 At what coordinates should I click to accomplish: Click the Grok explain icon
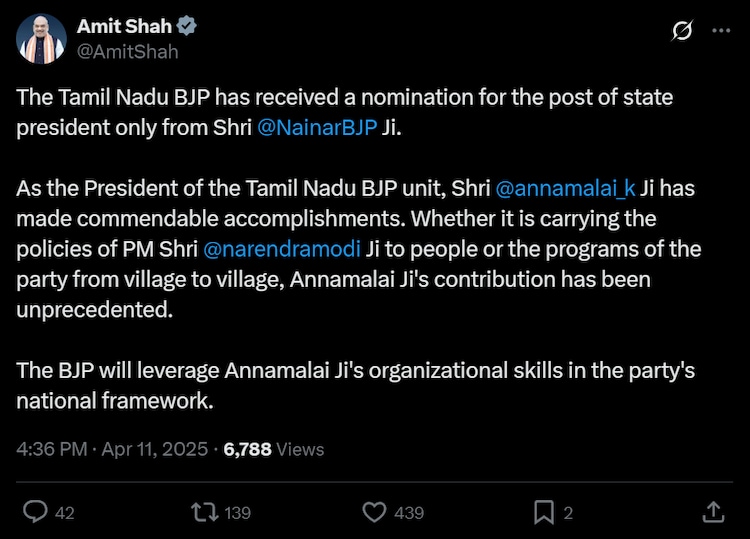coord(682,31)
